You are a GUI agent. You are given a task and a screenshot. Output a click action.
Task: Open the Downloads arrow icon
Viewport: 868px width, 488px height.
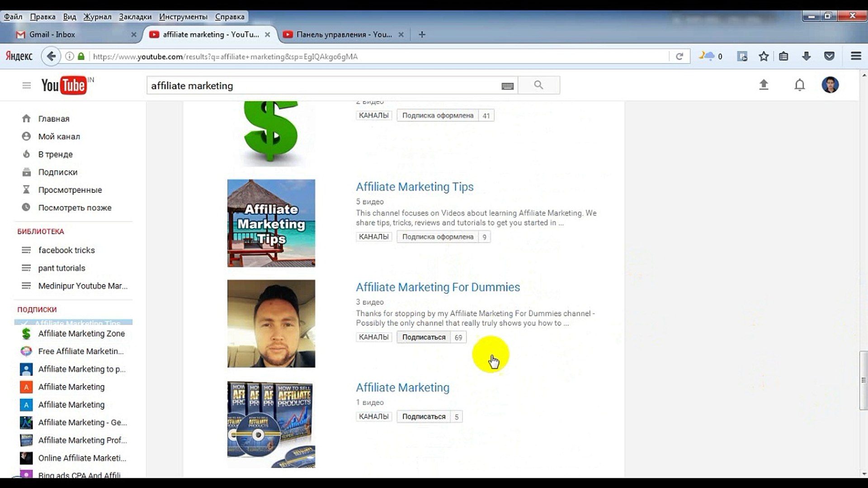click(807, 56)
